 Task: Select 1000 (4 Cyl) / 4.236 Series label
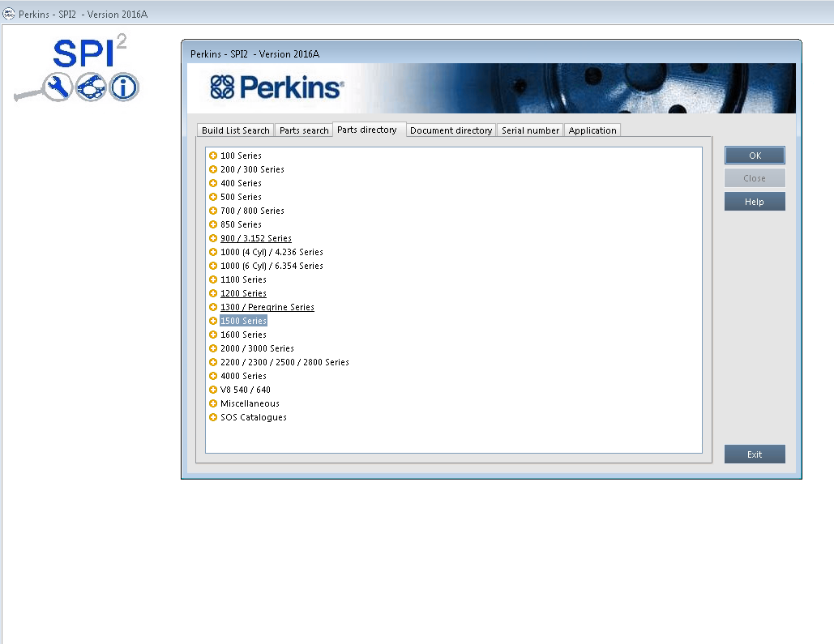click(x=272, y=252)
